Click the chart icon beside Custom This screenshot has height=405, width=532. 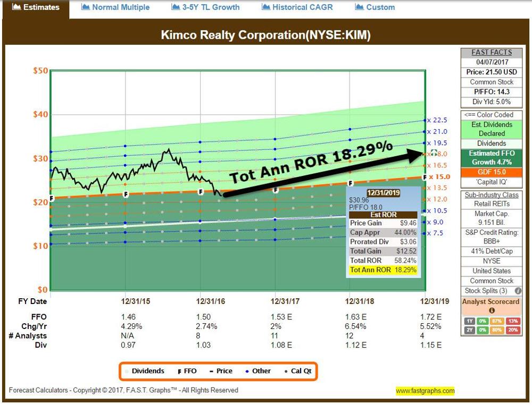click(359, 7)
